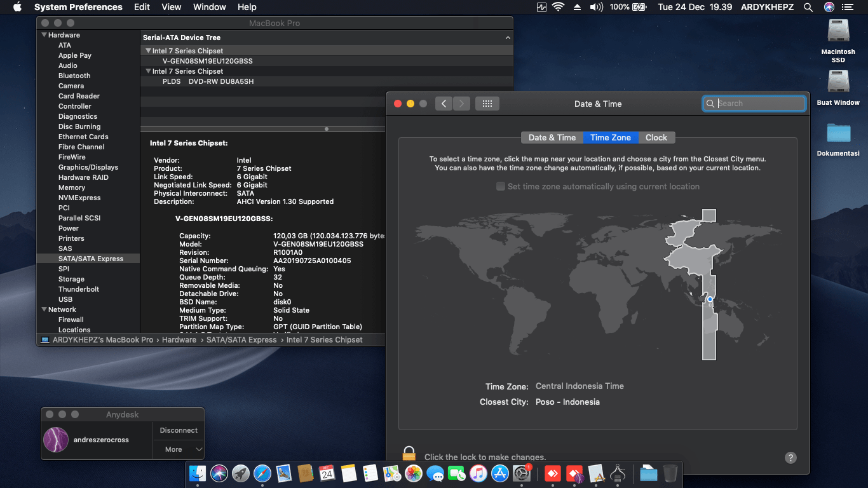The image size is (868, 488).
Task: Click System Preferences gear in Dock
Action: [522, 473]
